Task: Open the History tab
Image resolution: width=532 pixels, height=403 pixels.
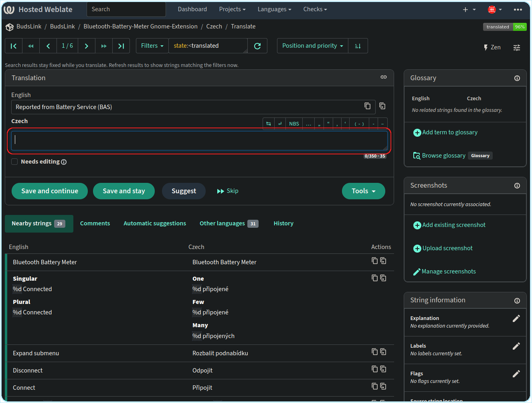Action: coord(283,223)
